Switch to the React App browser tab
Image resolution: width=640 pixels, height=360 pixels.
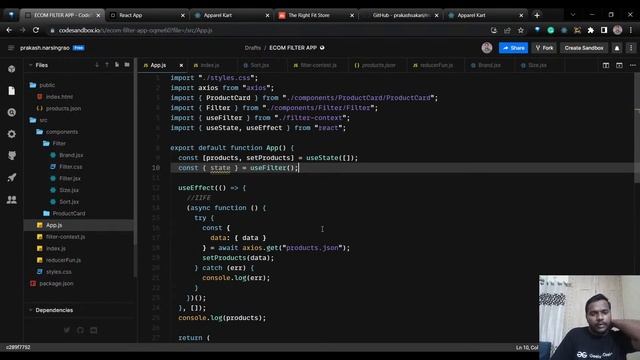147,15
